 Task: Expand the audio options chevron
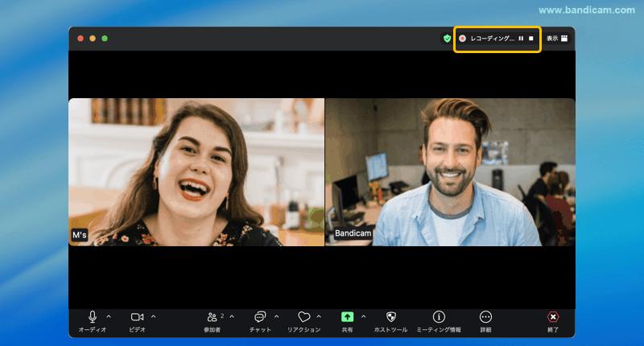tap(109, 316)
